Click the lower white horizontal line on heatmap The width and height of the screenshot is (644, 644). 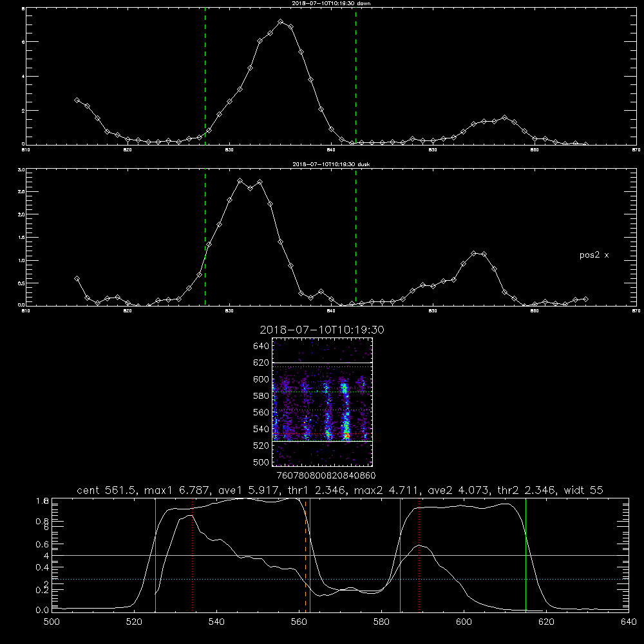323,441
